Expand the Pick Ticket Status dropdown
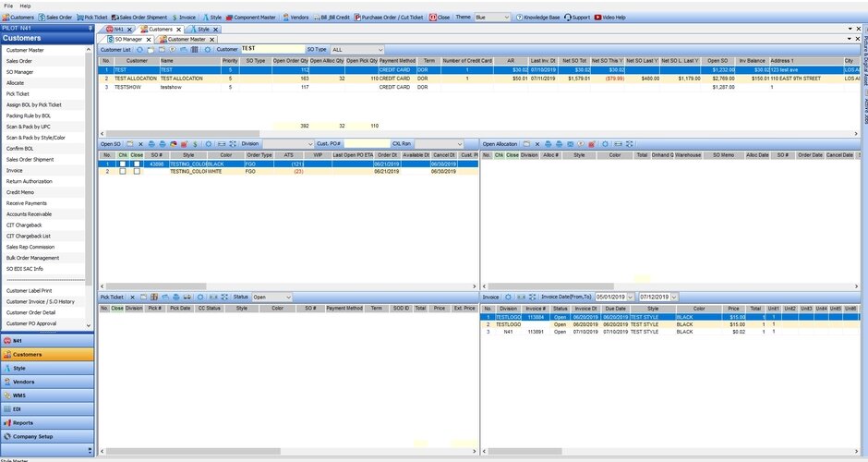Viewport: 868px width, 462px height. tap(271, 298)
